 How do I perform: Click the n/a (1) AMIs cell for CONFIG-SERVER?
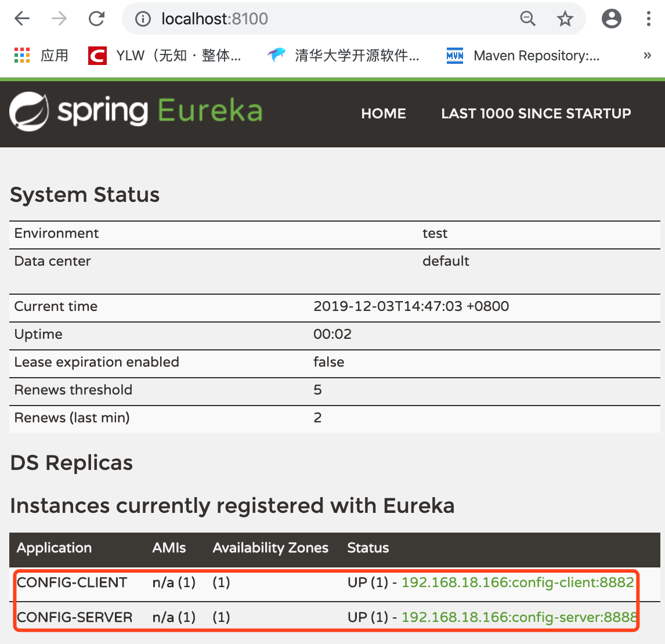[174, 617]
